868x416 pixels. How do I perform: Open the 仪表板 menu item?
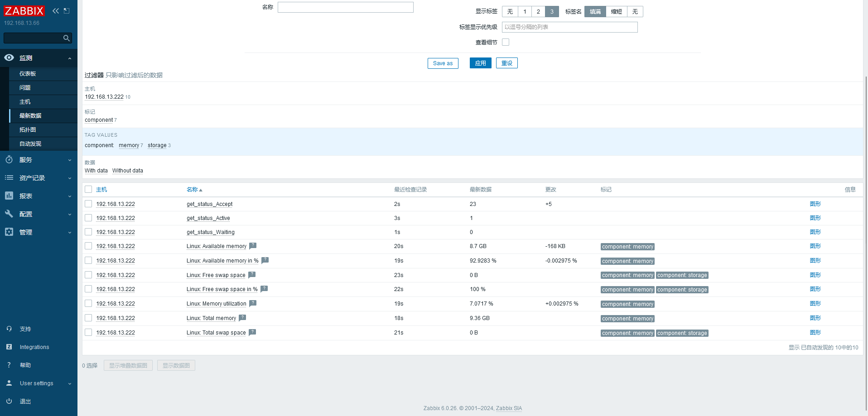point(28,74)
